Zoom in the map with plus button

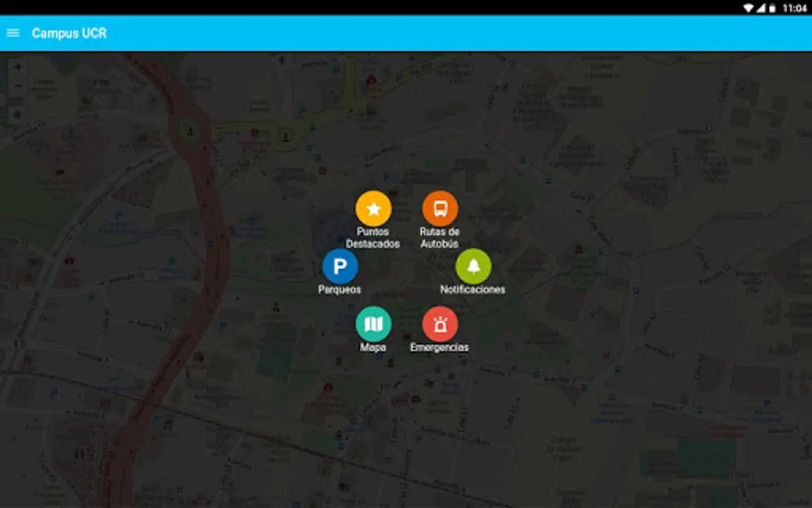point(17,67)
